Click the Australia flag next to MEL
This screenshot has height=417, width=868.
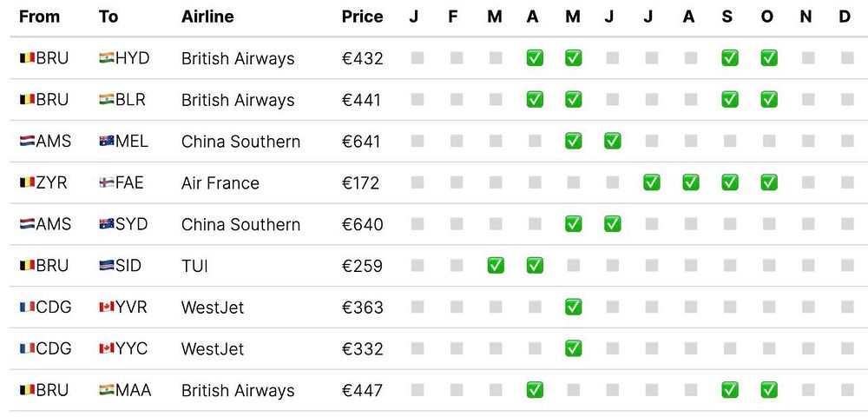click(107, 142)
